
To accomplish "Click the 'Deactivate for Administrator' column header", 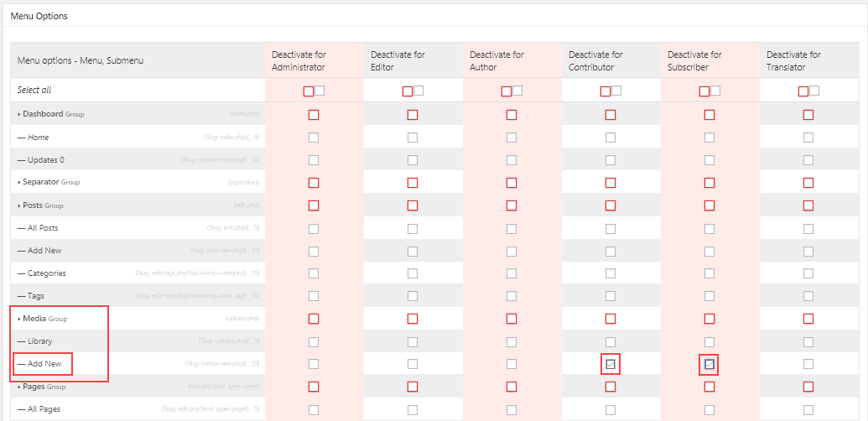I will click(x=299, y=61).
